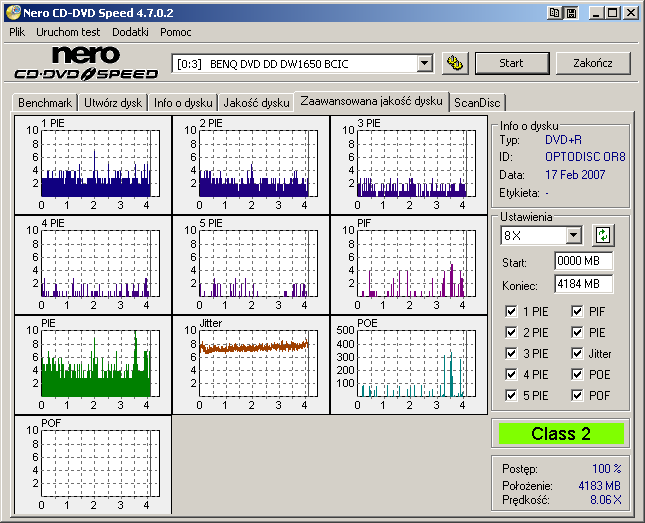Screen dimensions: 645x523
Task: Switch to the Utwórz dysk tab
Action: click(x=113, y=102)
